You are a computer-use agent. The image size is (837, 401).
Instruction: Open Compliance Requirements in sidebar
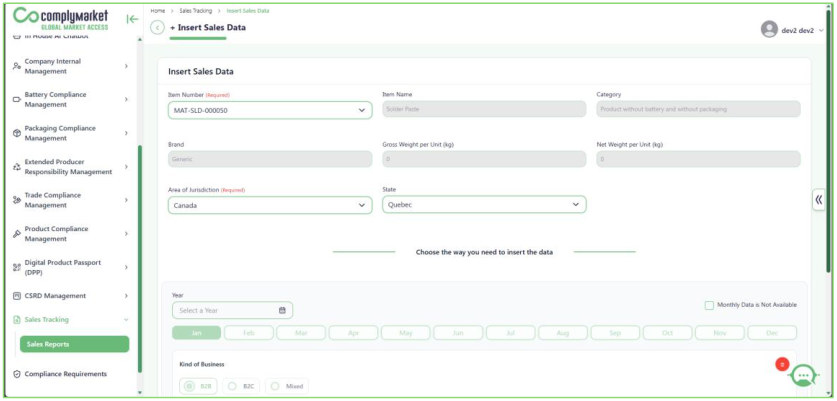point(66,374)
